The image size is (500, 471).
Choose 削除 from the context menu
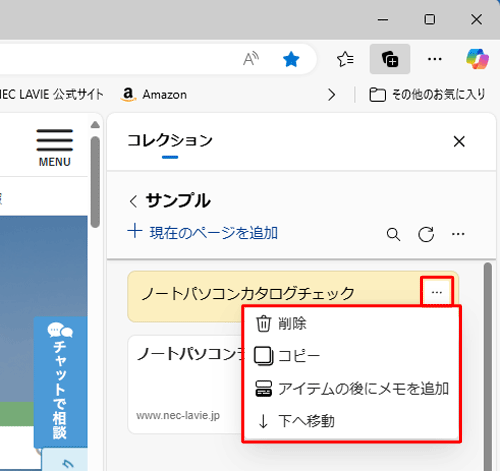351,323
